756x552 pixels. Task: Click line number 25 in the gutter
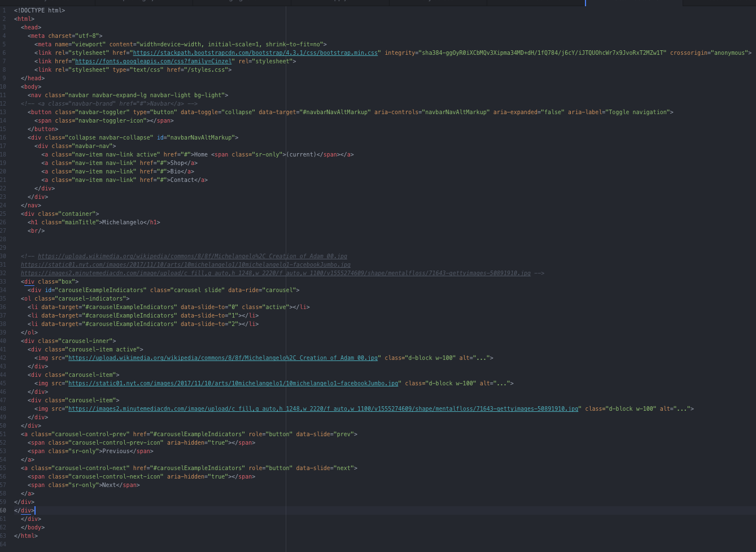3,214
